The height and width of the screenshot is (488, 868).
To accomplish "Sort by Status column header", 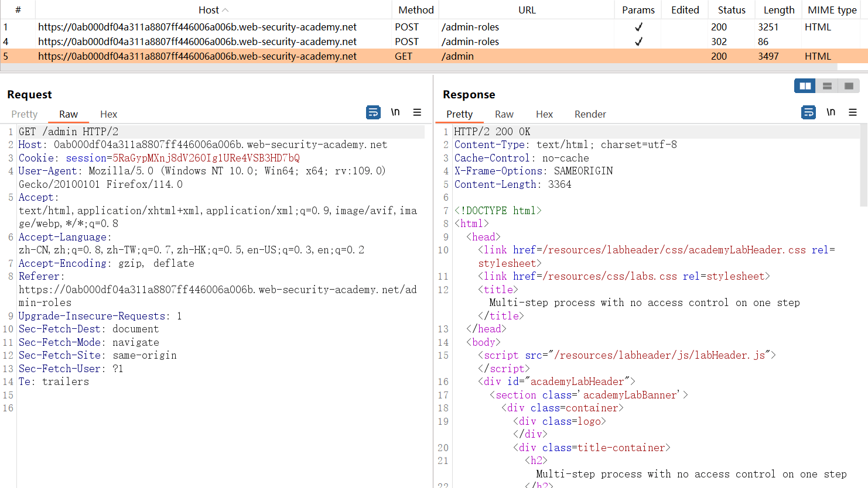I will point(732,10).
